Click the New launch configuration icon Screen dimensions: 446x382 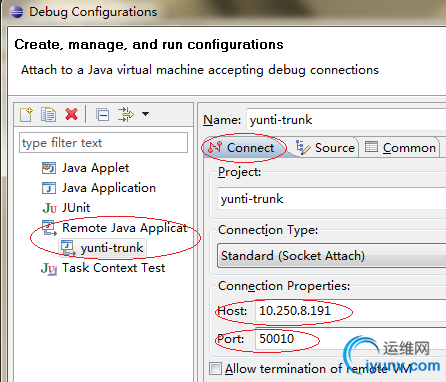point(26,115)
